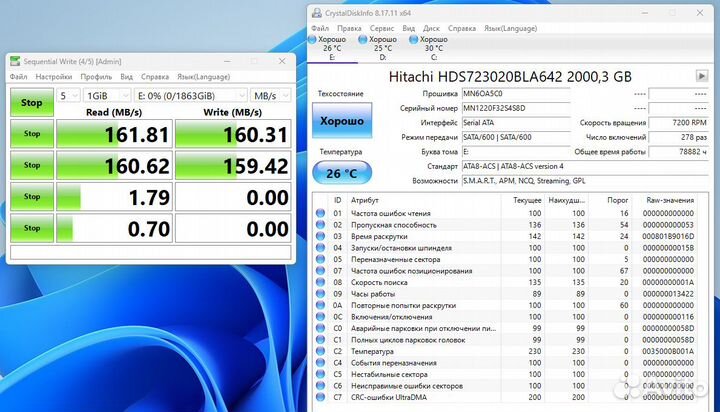Select disk E: tab at 26 °C
720x412 pixels.
332,48
